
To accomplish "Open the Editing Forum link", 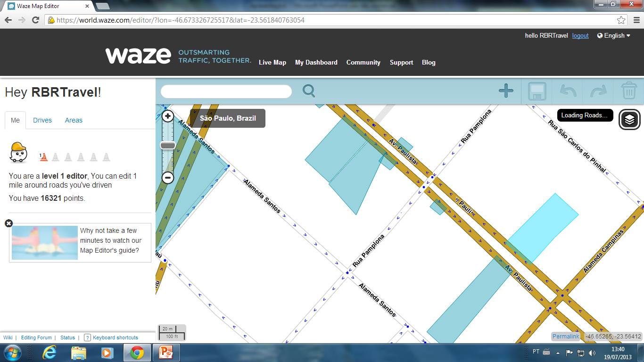I will click(x=36, y=337).
